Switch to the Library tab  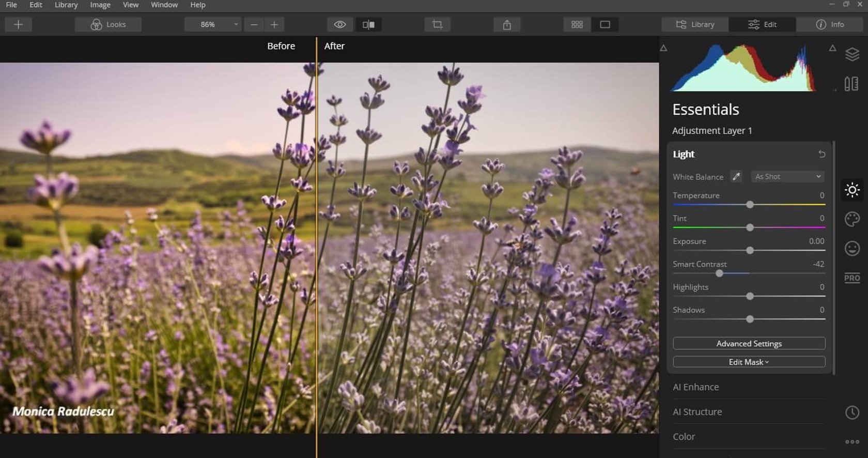tap(695, 24)
